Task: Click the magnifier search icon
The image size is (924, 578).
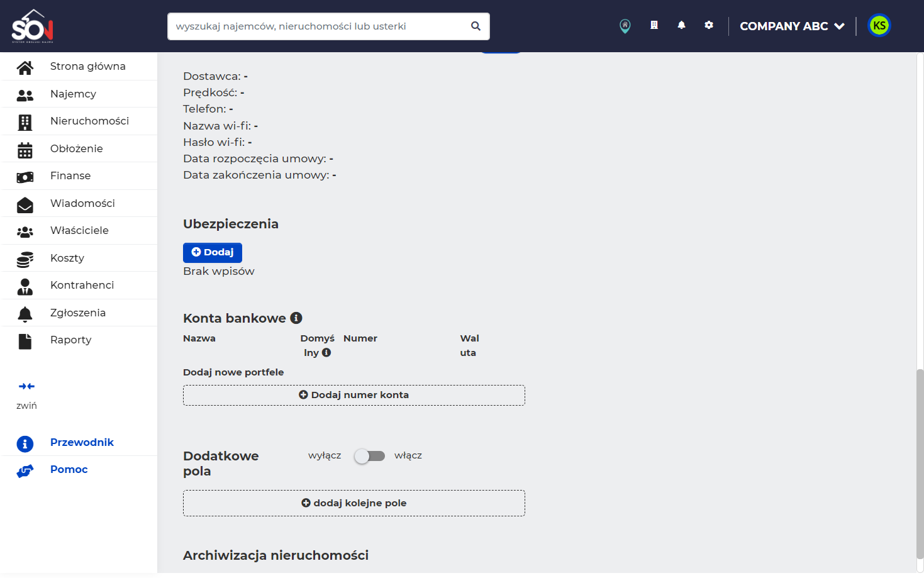Action: pos(476,26)
